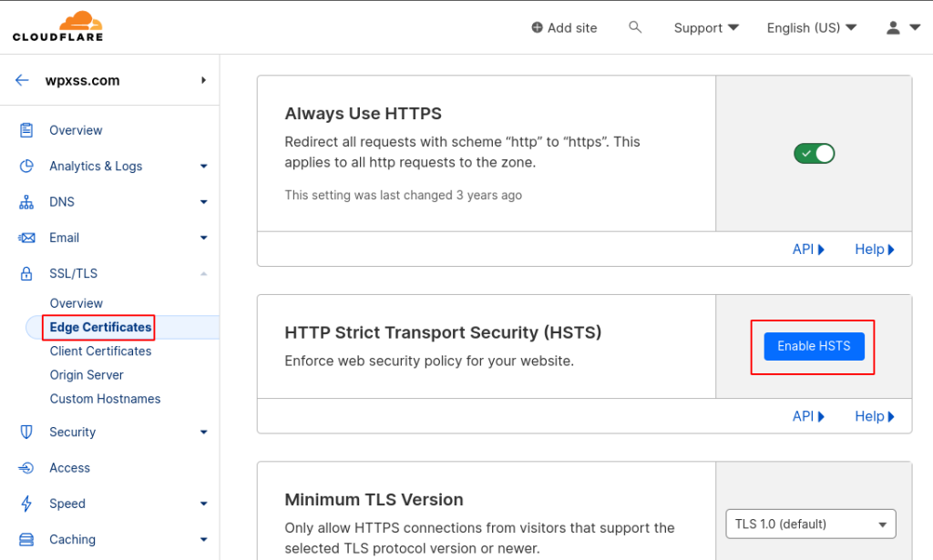Go back using the left arrow icon
The width and height of the screenshot is (933, 560).
(22, 80)
